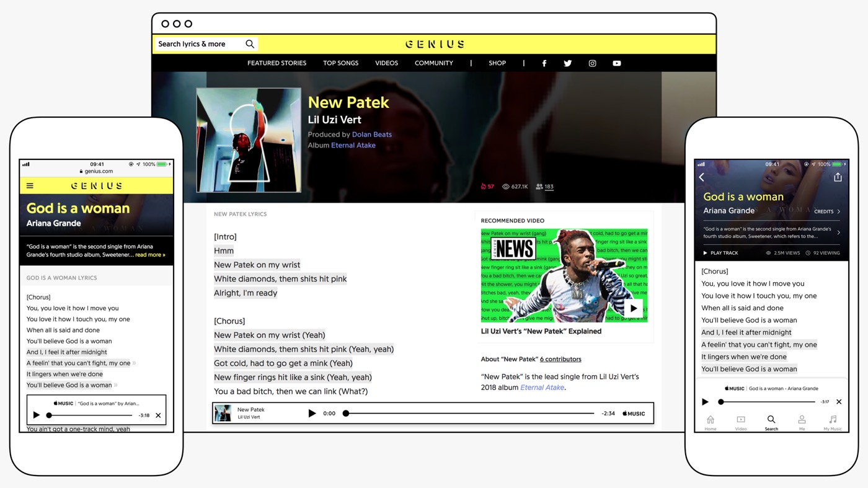This screenshot has height=488, width=868.
Task: Open italic Eternal Atake link in About section
Action: [x=542, y=388]
